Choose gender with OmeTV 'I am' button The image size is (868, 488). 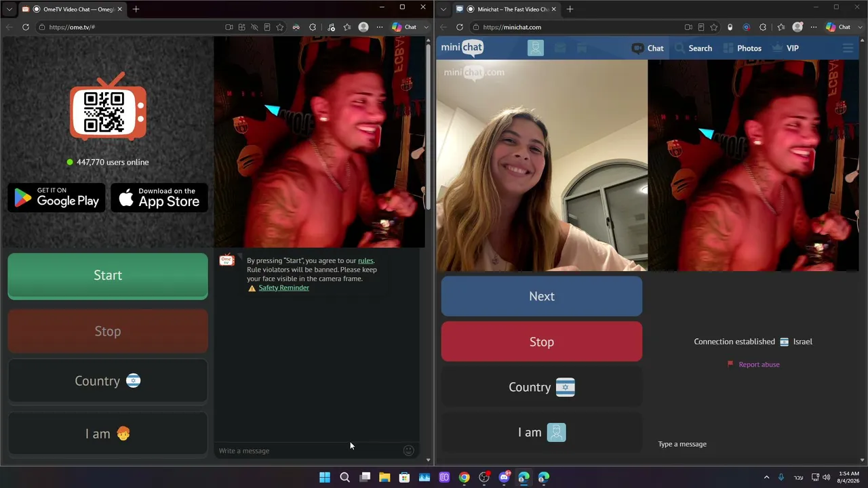pos(108,434)
